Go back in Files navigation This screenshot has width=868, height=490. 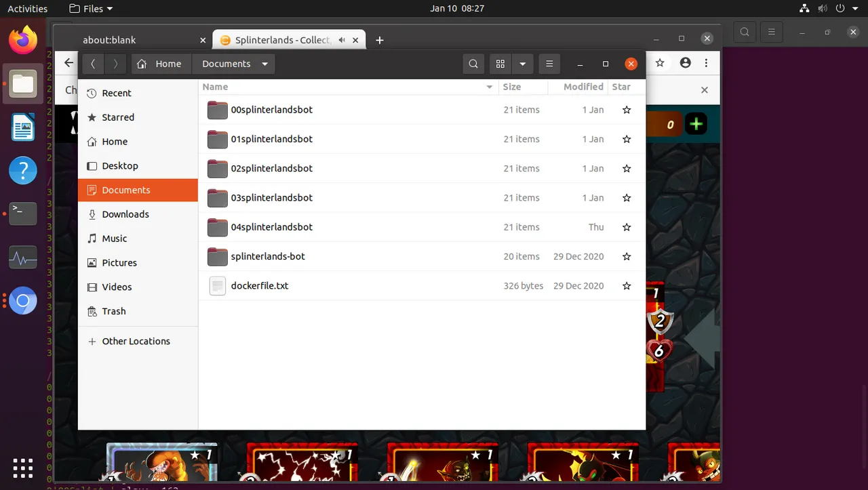[x=93, y=64]
